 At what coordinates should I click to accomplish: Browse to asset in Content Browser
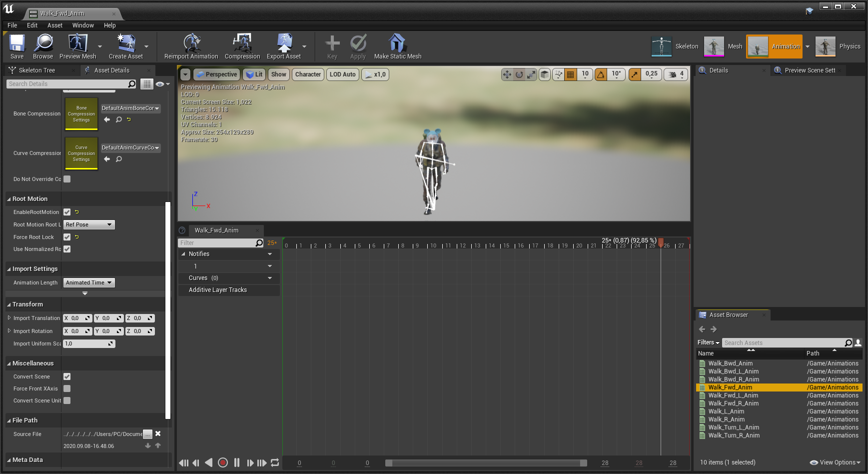pos(43,46)
